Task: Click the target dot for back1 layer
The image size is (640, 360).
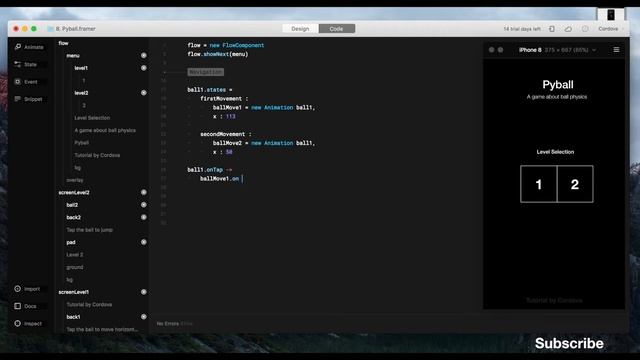Action: coord(144,317)
